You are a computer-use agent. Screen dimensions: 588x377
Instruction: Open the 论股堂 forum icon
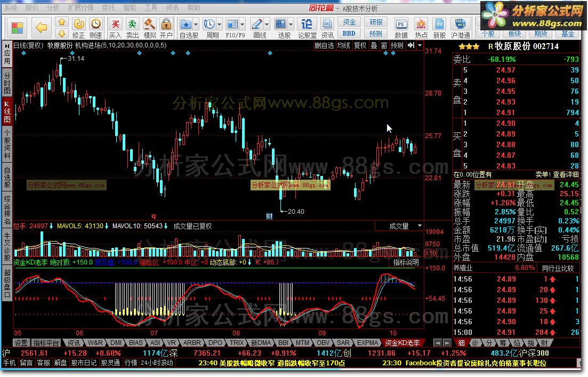coord(307,25)
